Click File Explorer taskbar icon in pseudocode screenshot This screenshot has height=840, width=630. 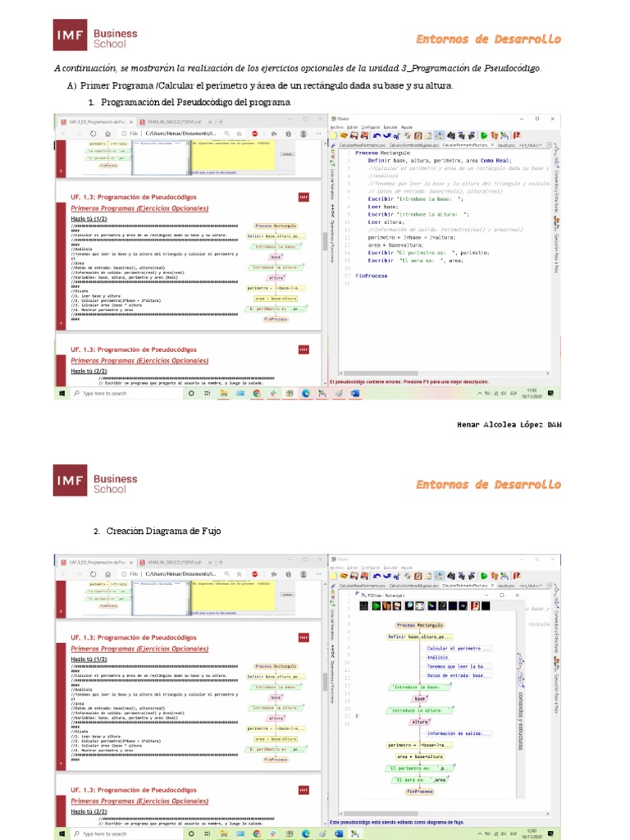coord(224,393)
